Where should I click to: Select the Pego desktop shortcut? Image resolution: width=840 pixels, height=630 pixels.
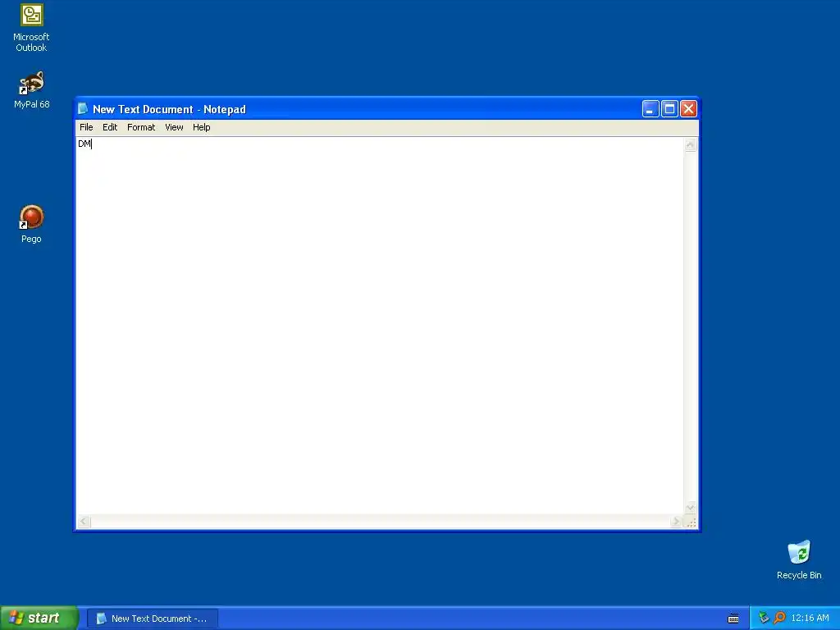point(31,223)
